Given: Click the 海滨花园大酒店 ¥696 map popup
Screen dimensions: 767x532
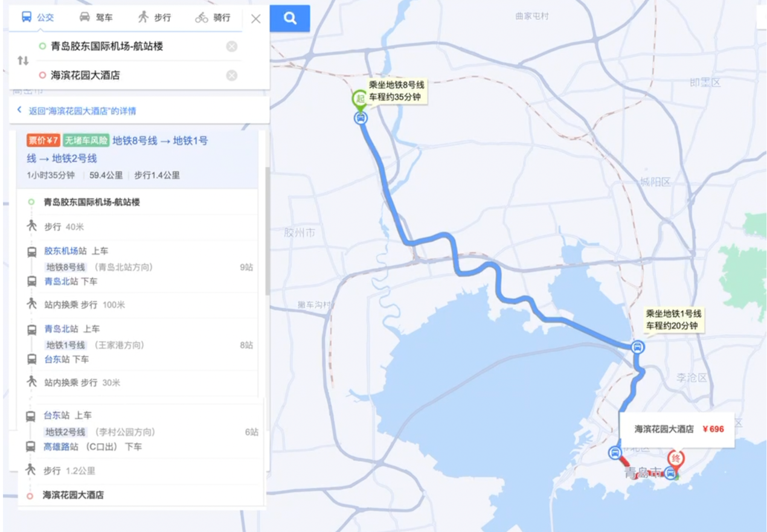Looking at the screenshot, I should coord(678,429).
